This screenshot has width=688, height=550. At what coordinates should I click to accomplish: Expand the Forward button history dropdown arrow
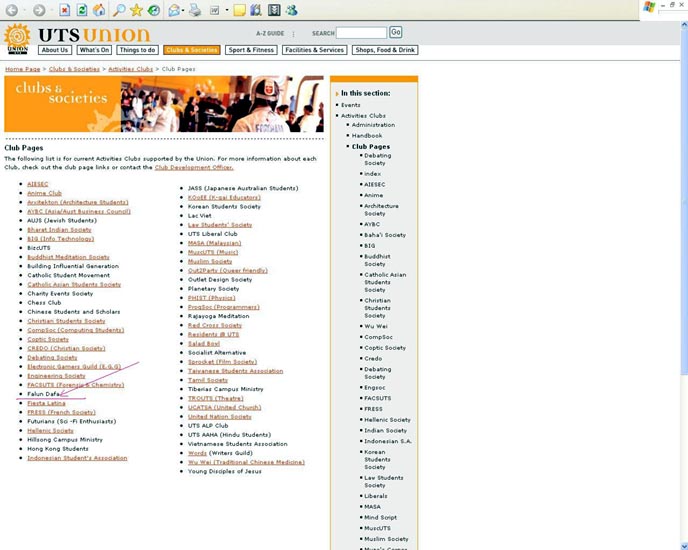point(50,10)
